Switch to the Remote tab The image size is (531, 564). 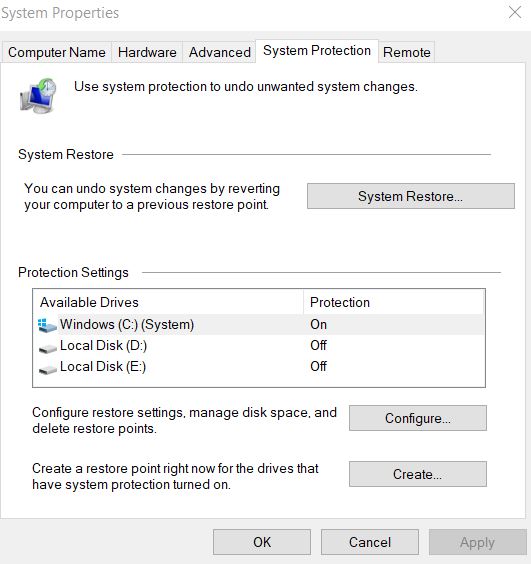(x=407, y=53)
